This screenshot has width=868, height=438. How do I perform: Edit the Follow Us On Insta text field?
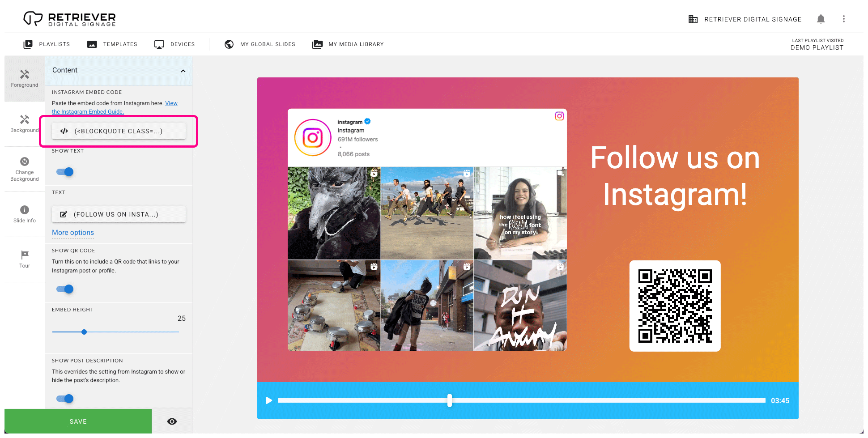(119, 214)
